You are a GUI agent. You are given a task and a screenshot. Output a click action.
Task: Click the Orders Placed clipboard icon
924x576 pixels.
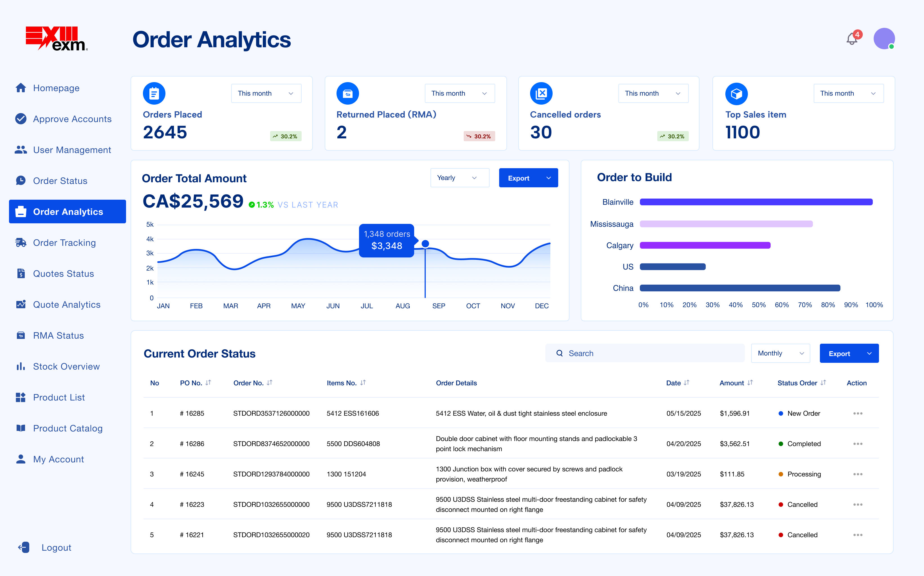(x=154, y=93)
